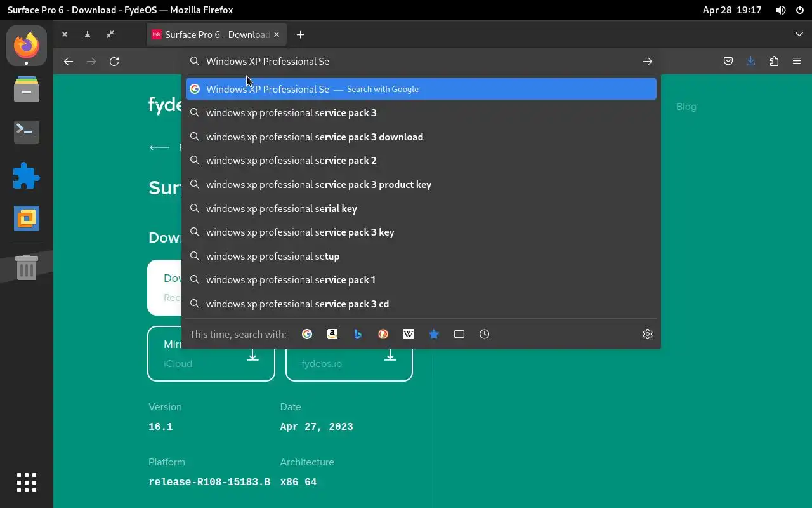Viewport: 812px width, 508px height.
Task: Close the Surface Pro 6 tab
Action: (x=277, y=35)
